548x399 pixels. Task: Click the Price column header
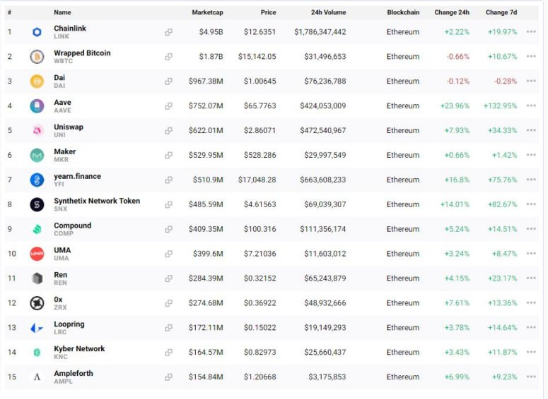pyautogui.click(x=268, y=12)
